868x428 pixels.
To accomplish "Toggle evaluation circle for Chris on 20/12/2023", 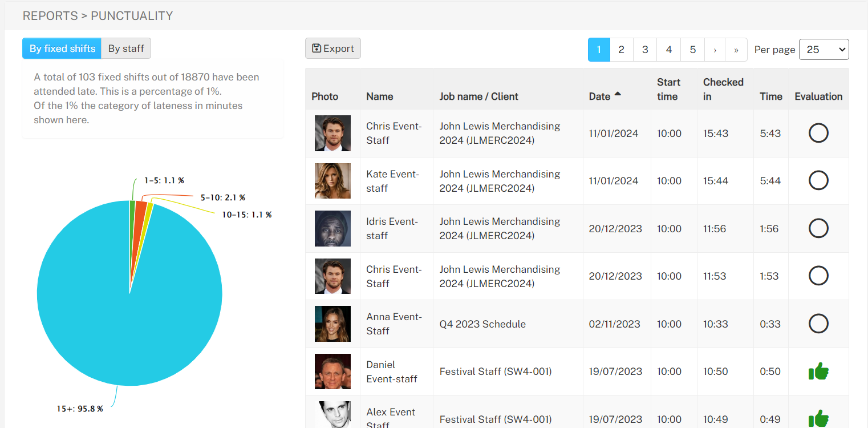I will (818, 276).
